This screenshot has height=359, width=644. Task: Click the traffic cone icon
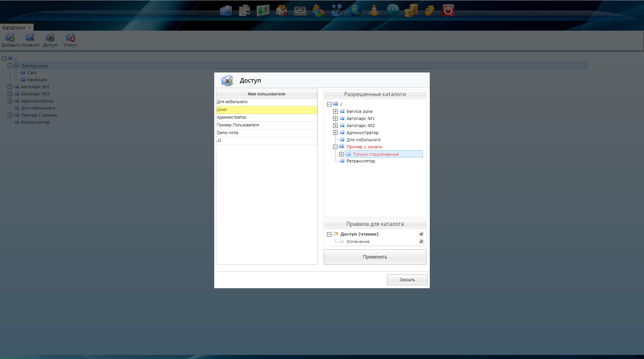tap(374, 10)
